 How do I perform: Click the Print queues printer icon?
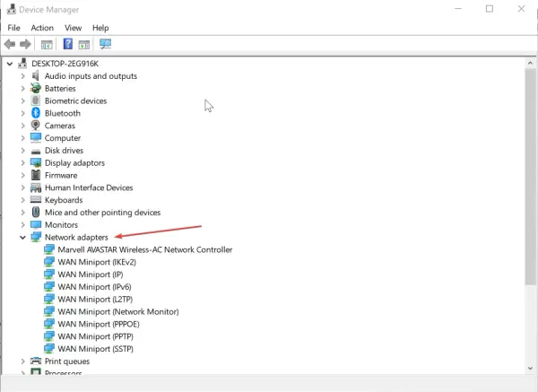36,361
